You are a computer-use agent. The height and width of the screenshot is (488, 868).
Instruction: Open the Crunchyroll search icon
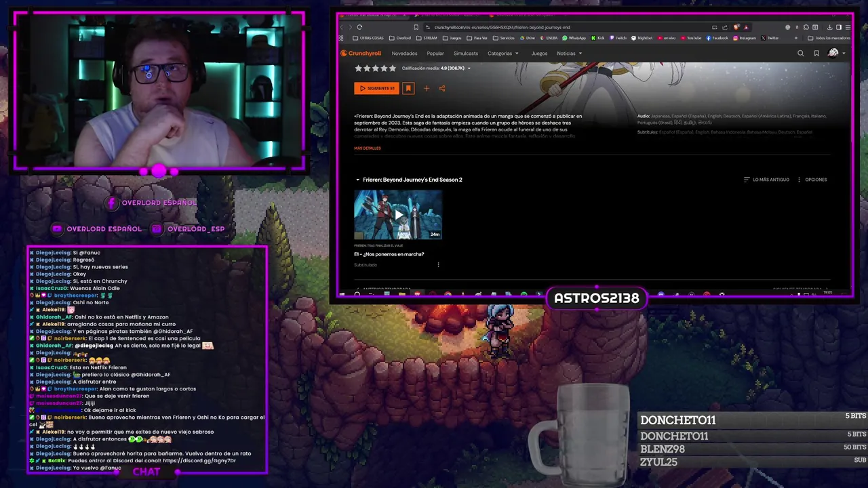[800, 54]
